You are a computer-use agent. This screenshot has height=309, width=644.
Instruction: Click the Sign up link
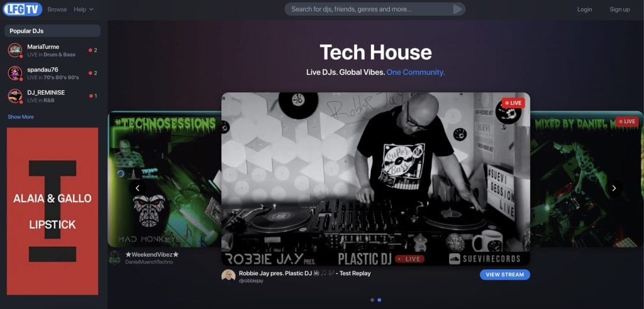tap(619, 9)
